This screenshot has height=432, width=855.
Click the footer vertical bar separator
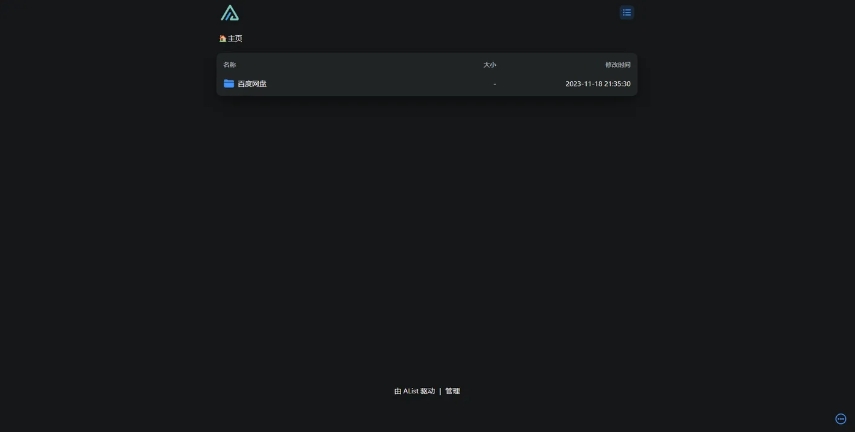pos(440,391)
